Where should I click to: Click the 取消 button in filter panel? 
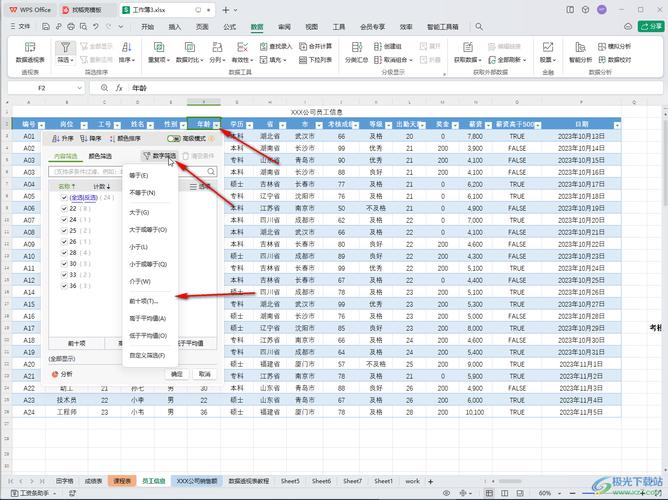click(204, 374)
